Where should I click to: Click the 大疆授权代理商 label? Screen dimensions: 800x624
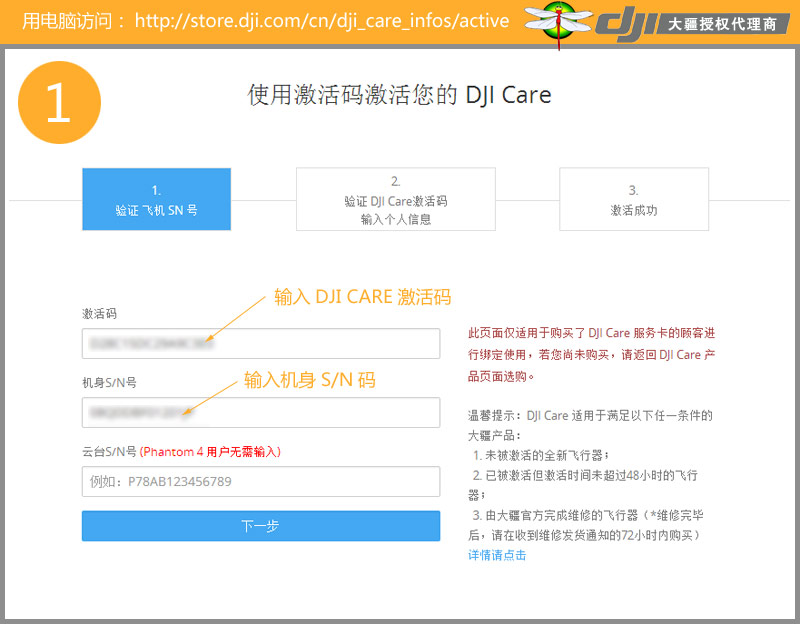722,24
